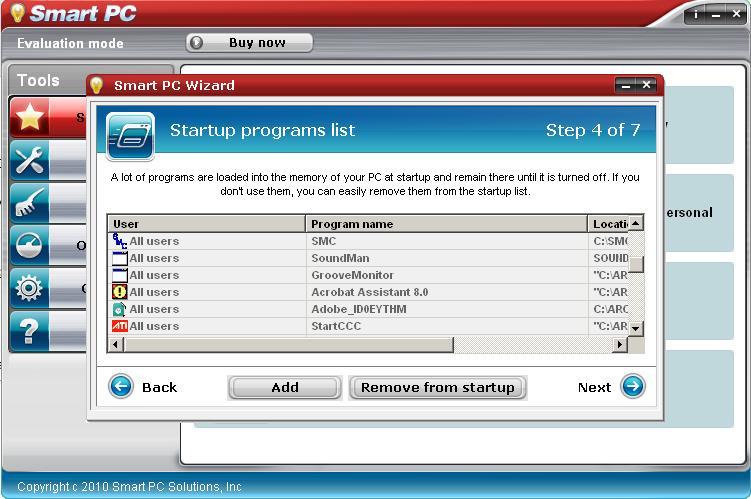Click the Smart PC light bulb logo
The image size is (751, 499).
17,12
